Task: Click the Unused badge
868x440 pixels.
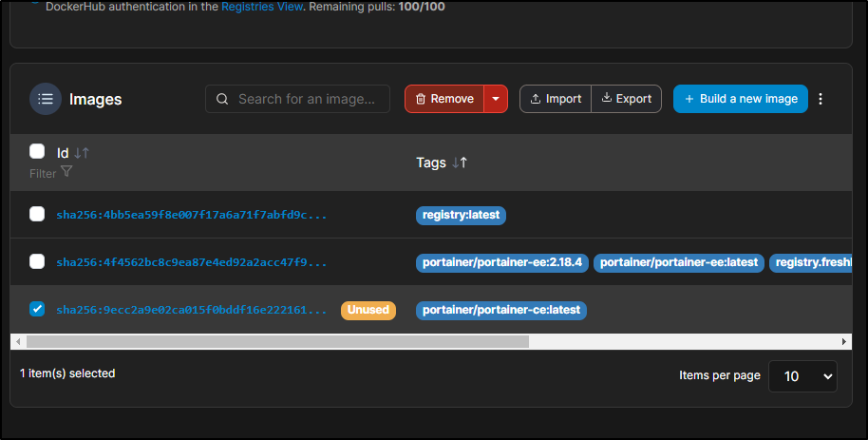Action: click(x=368, y=310)
